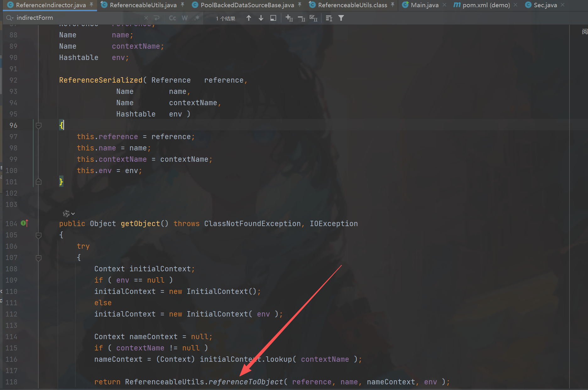This screenshot has height=390, width=588.
Task: Toggle whole Words (W) search option
Action: (x=185, y=18)
